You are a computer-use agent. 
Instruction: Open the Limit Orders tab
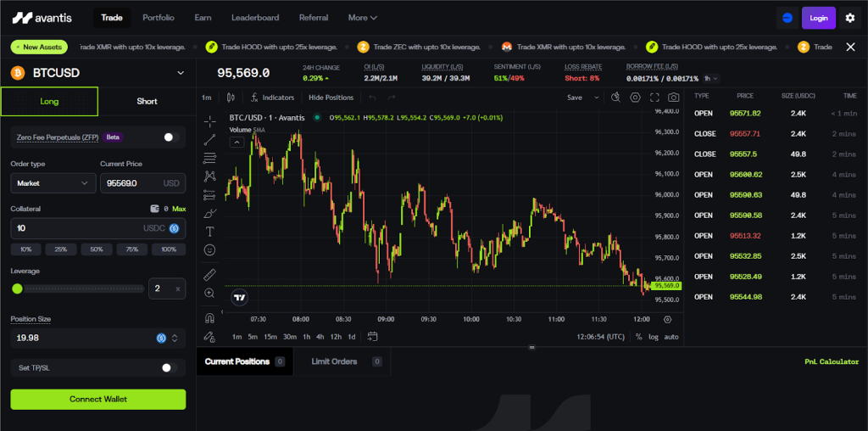pyautogui.click(x=335, y=361)
